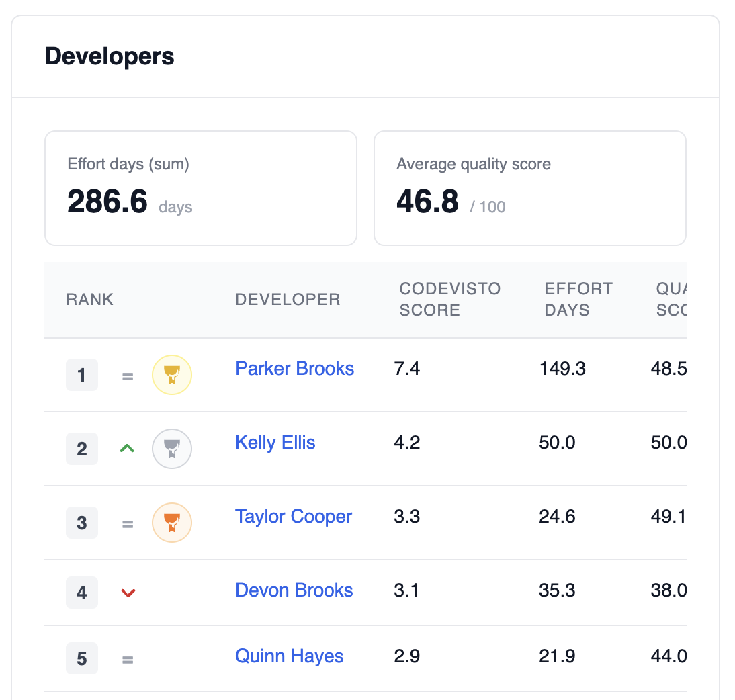
Task: Sort table by Developer column header
Action: click(x=288, y=300)
